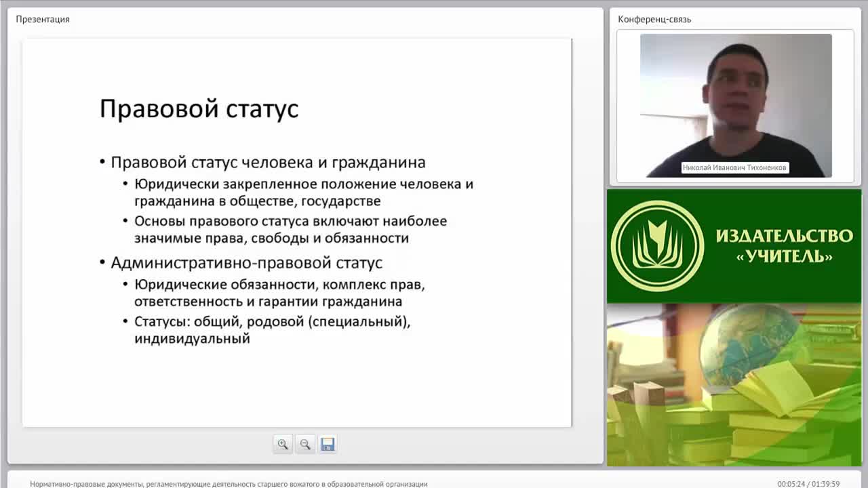Click the playback time 00:05:24 / 01:39:59

click(808, 484)
